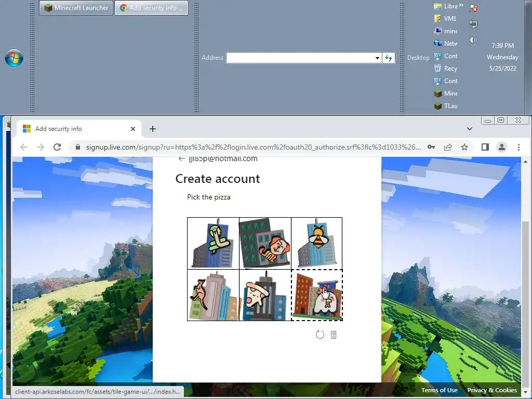This screenshot has width=532, height=399.
Task: Open the VM1 folder item
Action: point(445,19)
